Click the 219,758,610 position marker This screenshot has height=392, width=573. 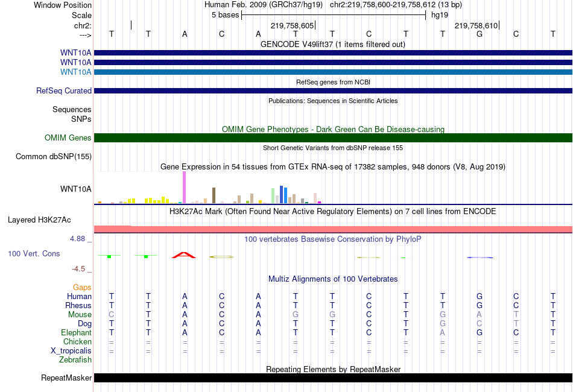tap(476, 25)
